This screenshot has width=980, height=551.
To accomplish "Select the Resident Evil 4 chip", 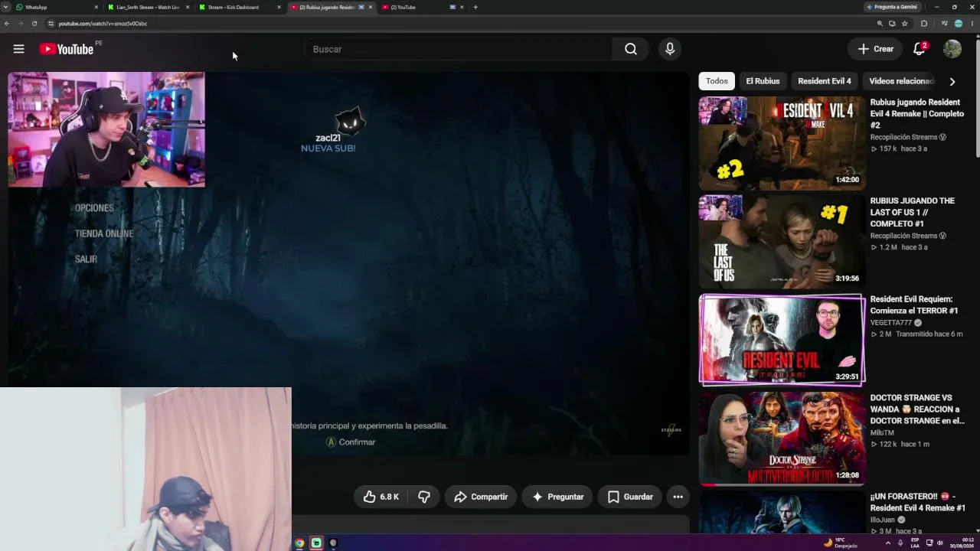I will click(825, 81).
